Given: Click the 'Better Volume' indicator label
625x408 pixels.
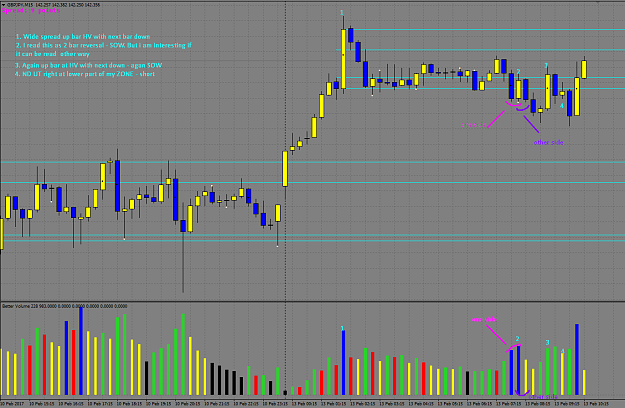Looking at the screenshot, I should tap(14, 306).
